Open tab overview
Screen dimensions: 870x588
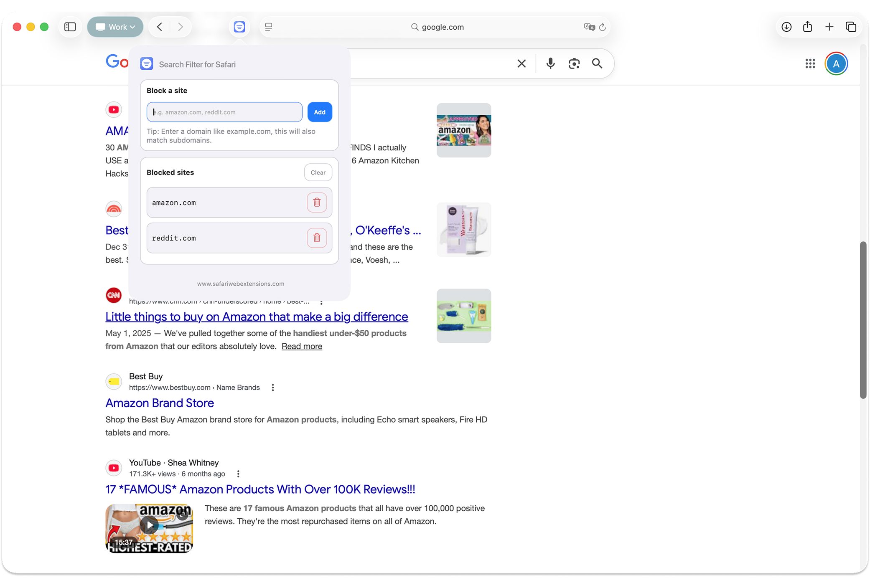pos(851,27)
